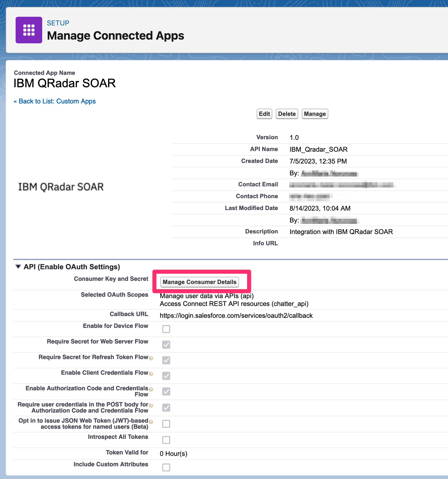Click scope Access Connect REST API resources (chatter_api)
This screenshot has height=479, width=448.
tap(234, 304)
